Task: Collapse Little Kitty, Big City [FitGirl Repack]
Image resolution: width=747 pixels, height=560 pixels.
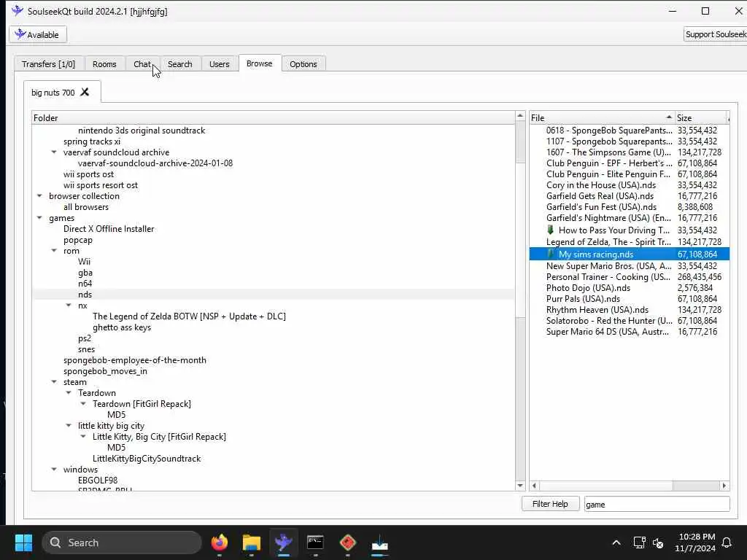Action: (x=83, y=437)
